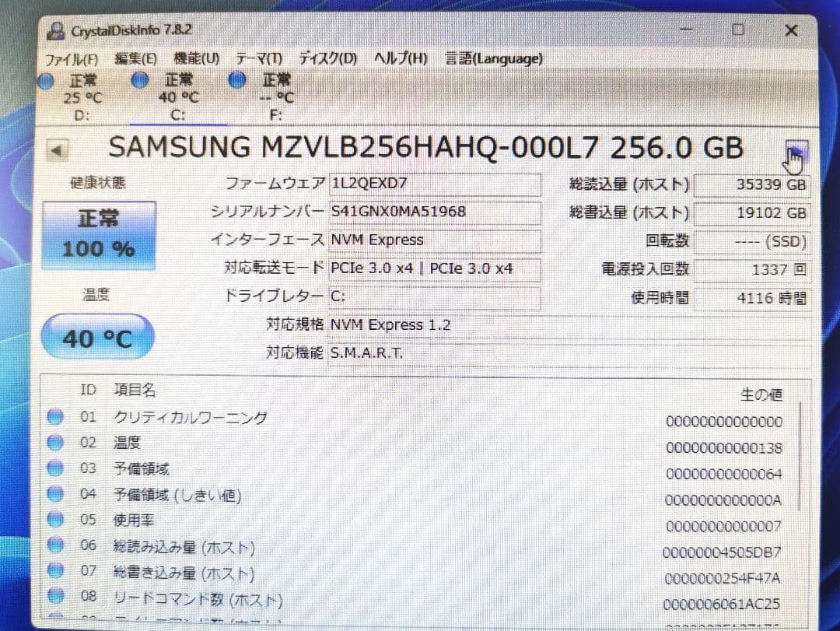
Task: Select the D: drive status icon
Action: (47, 80)
